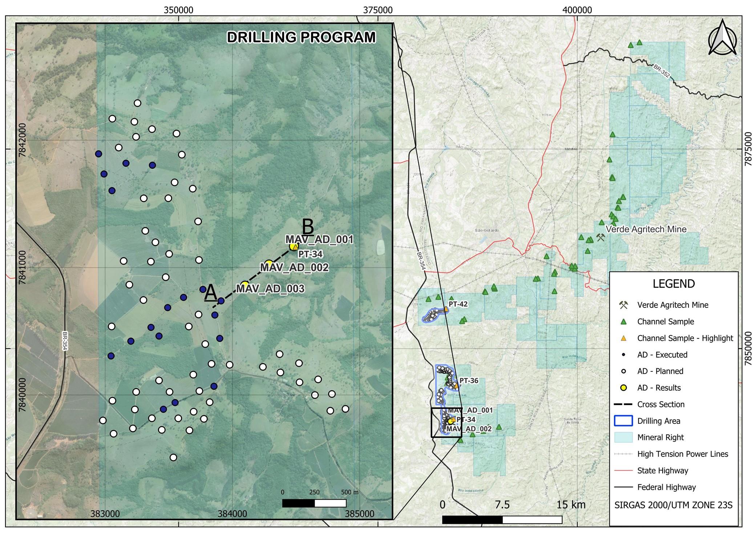This screenshot has width=756, height=535.
Task: Click cross section endpoint letter B
Action: point(308,227)
